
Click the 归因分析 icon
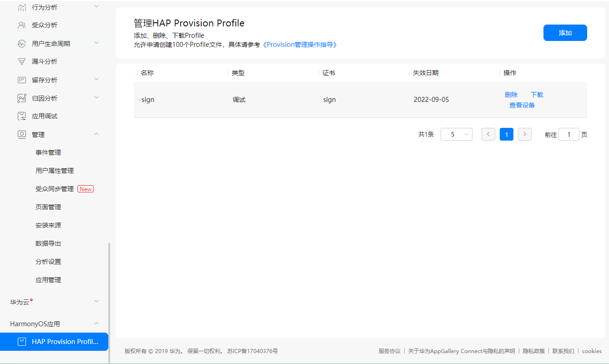point(22,98)
